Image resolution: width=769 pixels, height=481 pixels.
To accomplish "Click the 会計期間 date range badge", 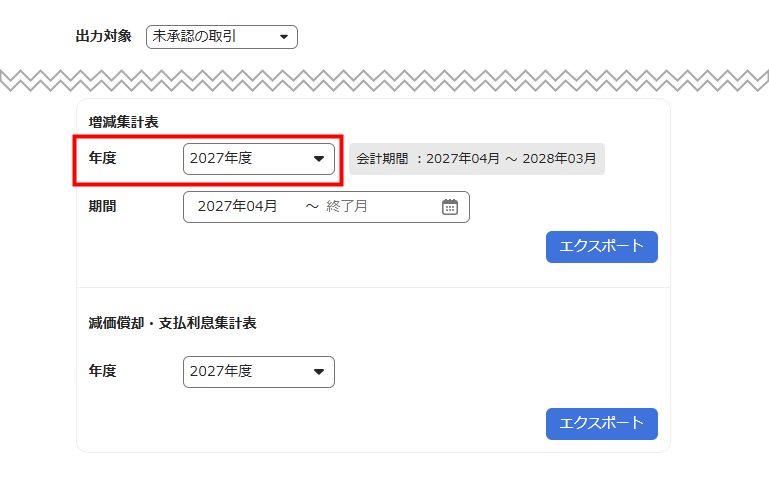I will pos(476,159).
